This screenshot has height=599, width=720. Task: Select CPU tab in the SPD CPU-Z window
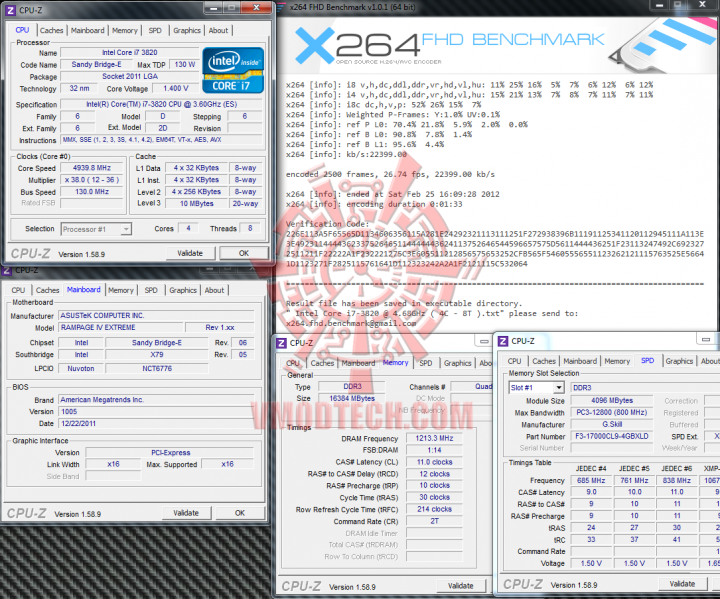(x=514, y=361)
